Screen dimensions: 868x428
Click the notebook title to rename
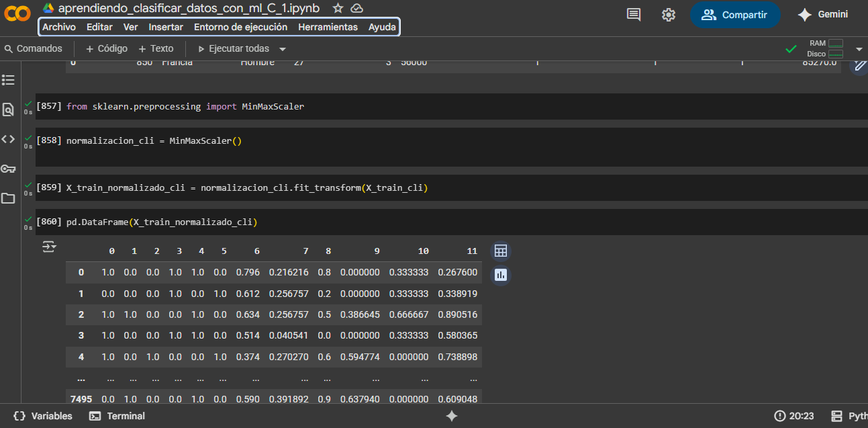click(x=189, y=8)
